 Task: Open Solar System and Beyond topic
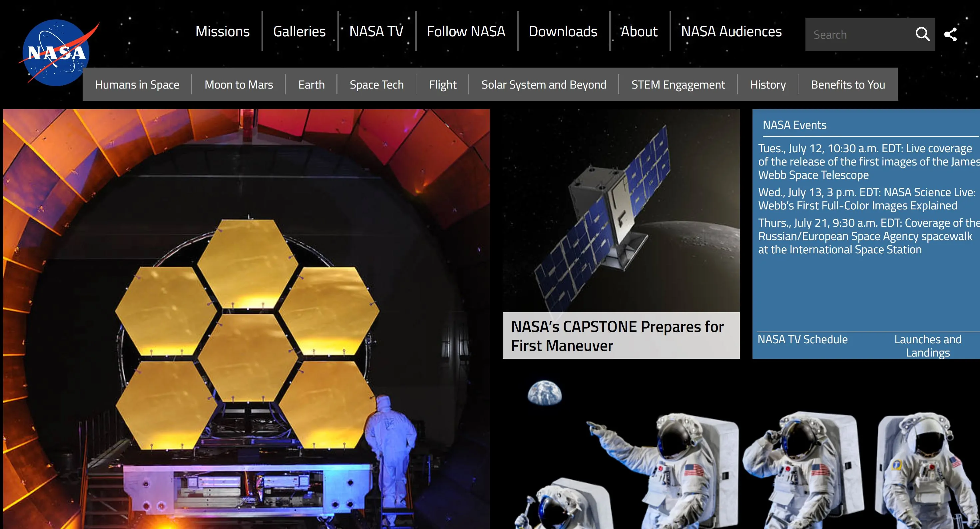point(544,85)
